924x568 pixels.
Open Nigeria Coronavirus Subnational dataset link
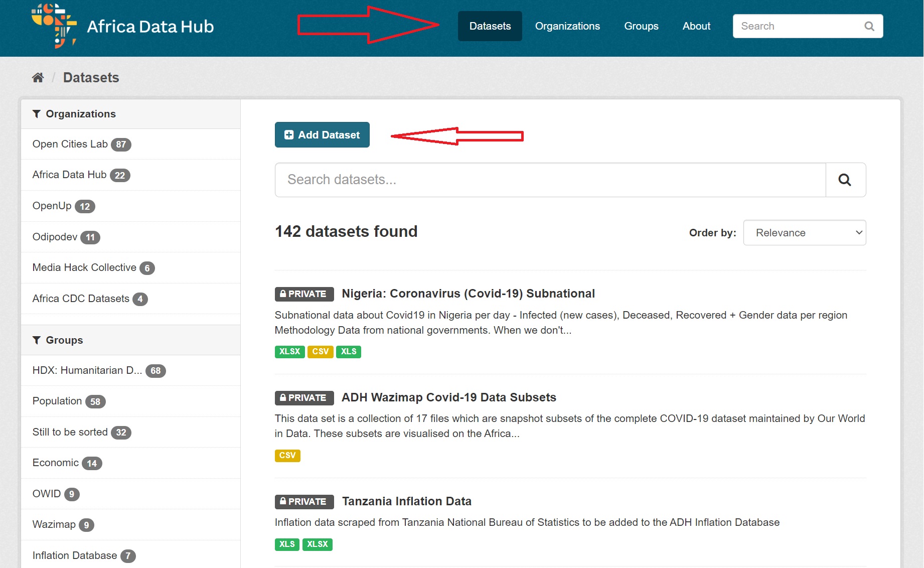tap(468, 294)
